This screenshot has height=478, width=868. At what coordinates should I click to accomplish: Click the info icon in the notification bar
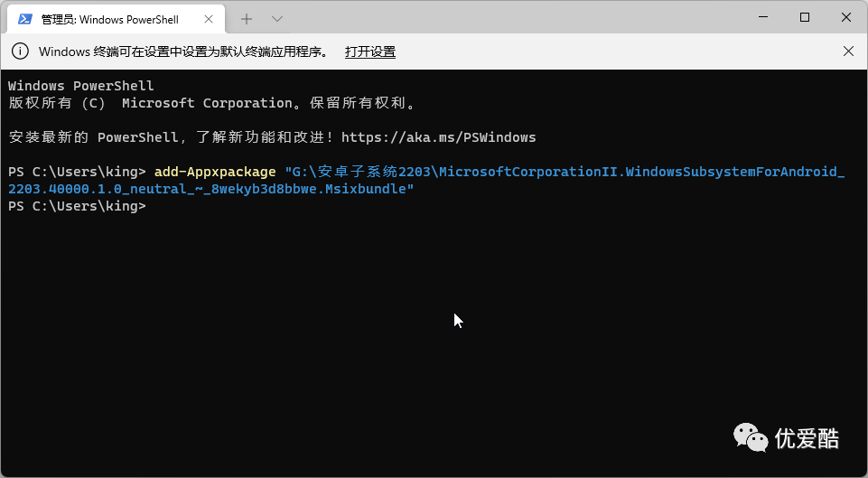(x=20, y=52)
